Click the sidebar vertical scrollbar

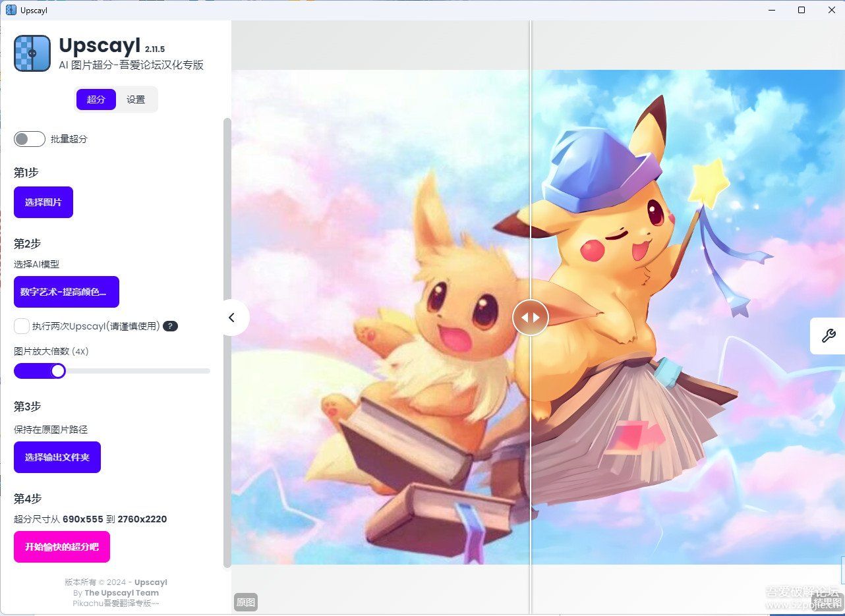click(x=227, y=343)
